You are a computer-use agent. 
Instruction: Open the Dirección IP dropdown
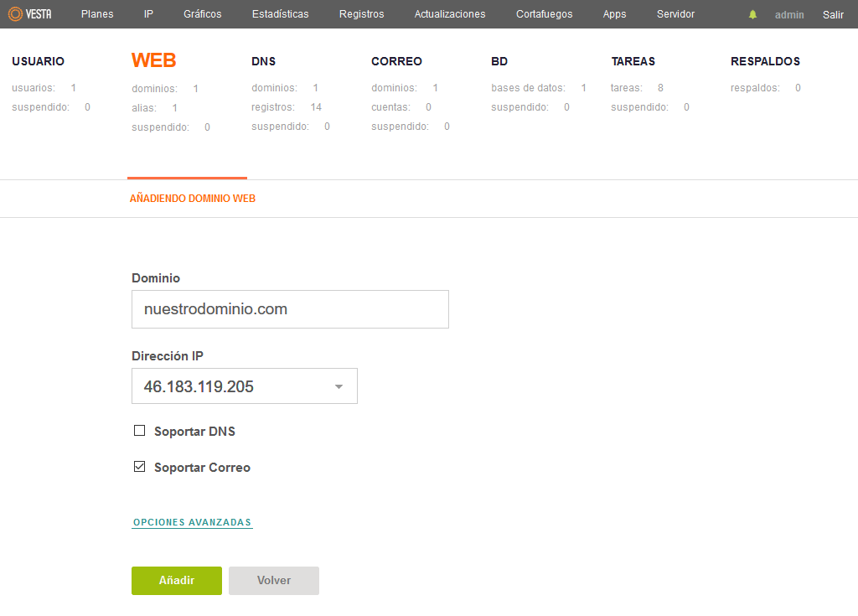click(245, 386)
